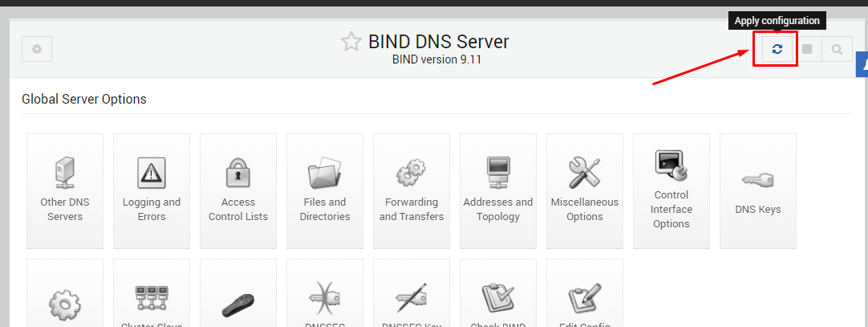Open Files and Directories

pos(325,190)
